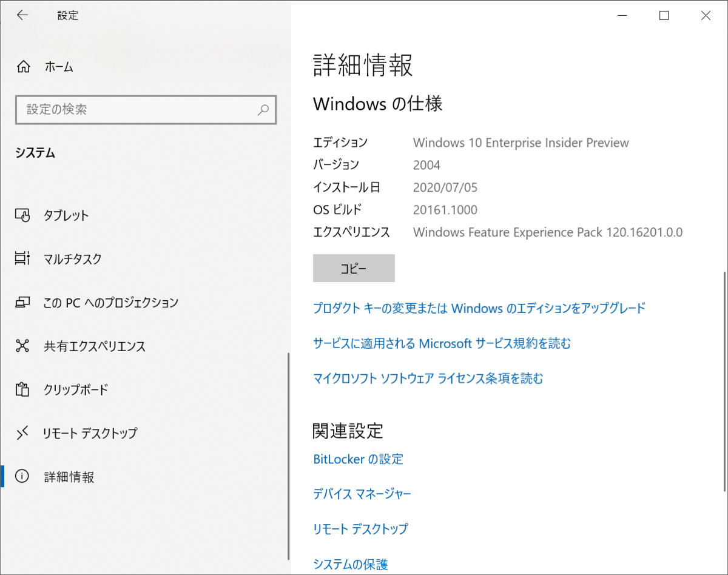Open BitLocker の設定 link
728x575 pixels.
pos(358,459)
